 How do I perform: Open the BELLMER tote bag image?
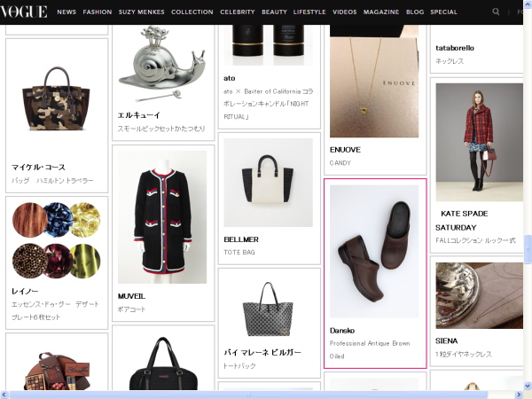(268, 183)
